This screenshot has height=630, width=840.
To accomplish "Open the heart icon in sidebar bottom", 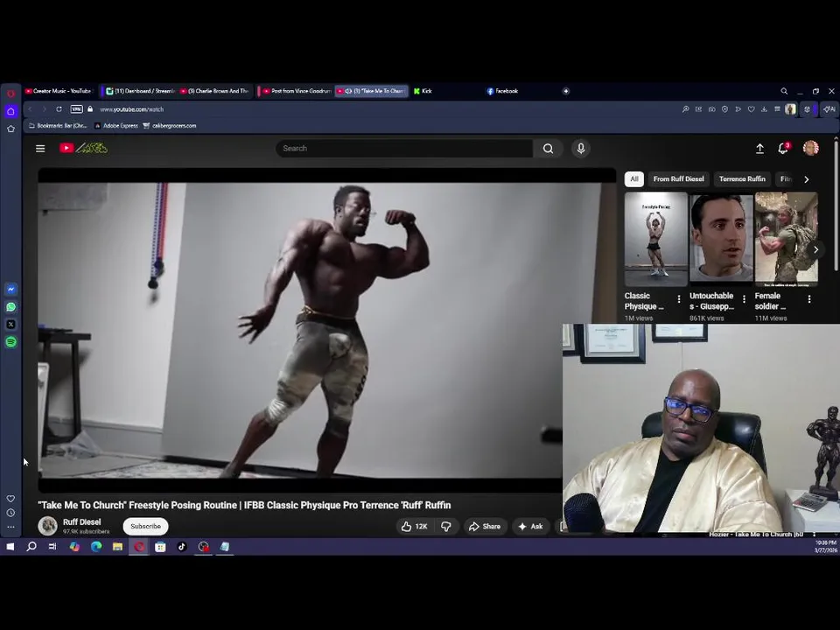I will 10,499.
